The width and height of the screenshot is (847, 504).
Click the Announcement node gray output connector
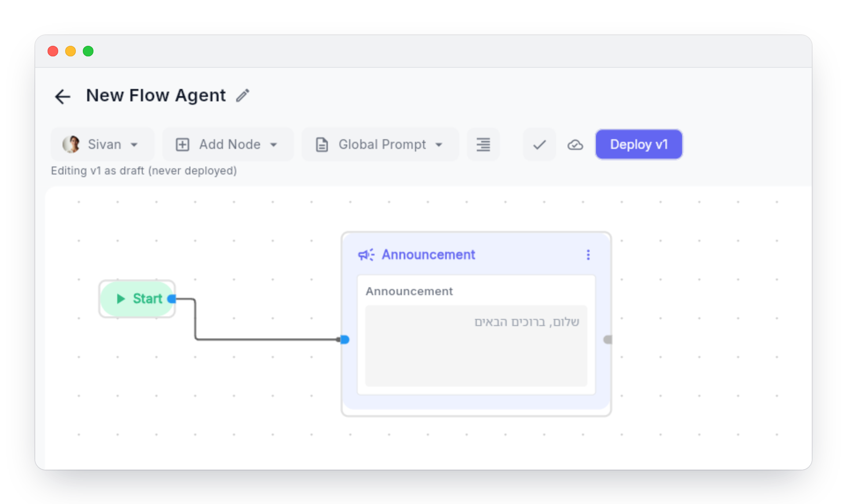click(608, 339)
